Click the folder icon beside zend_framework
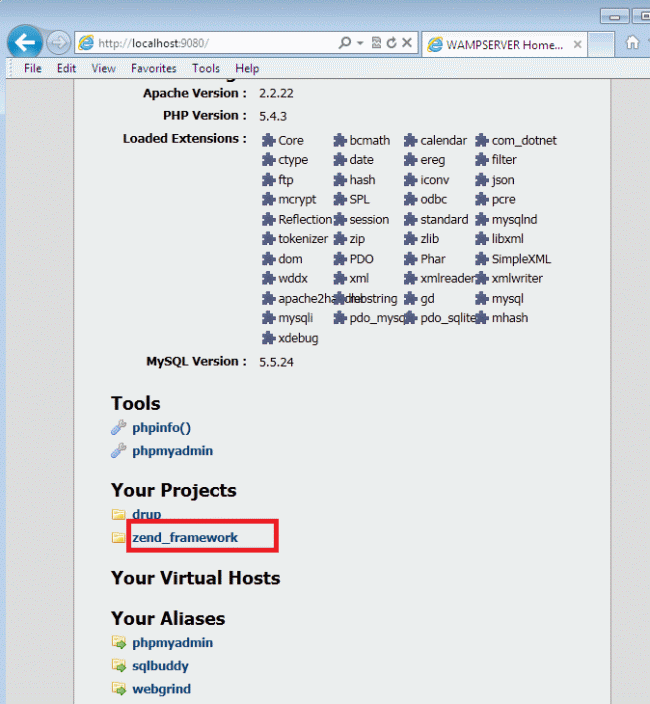The image size is (650, 704). point(119,537)
